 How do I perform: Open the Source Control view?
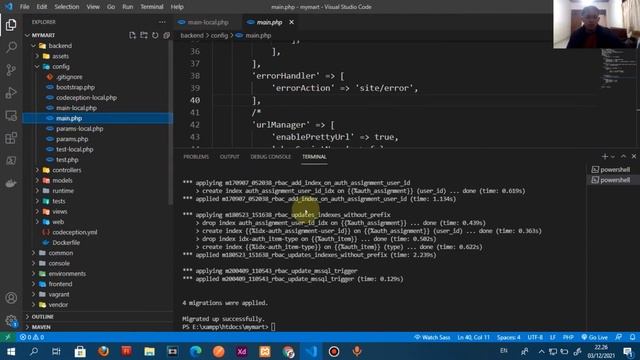click(x=11, y=70)
